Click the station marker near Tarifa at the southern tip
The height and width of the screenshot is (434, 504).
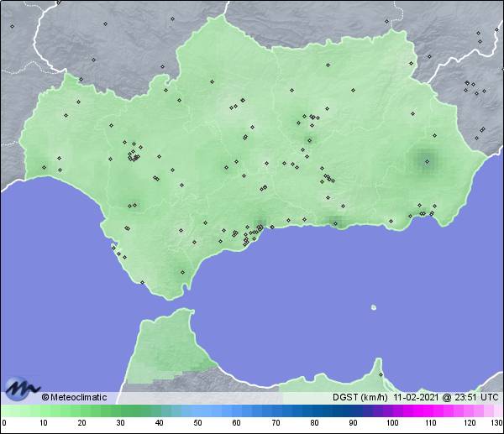coord(182,273)
